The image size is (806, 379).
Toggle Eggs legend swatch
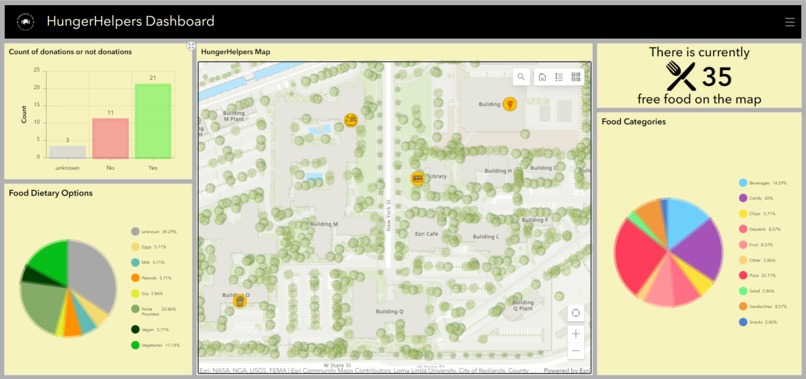(x=135, y=247)
